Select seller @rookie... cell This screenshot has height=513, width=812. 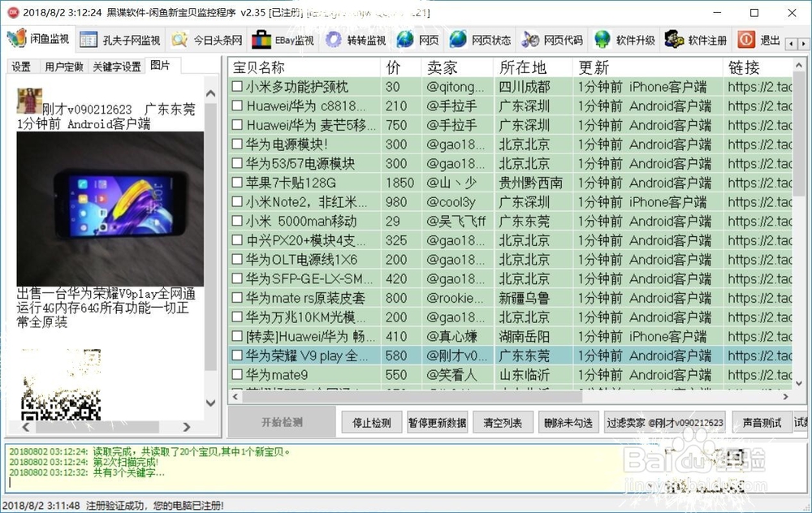[x=456, y=298]
